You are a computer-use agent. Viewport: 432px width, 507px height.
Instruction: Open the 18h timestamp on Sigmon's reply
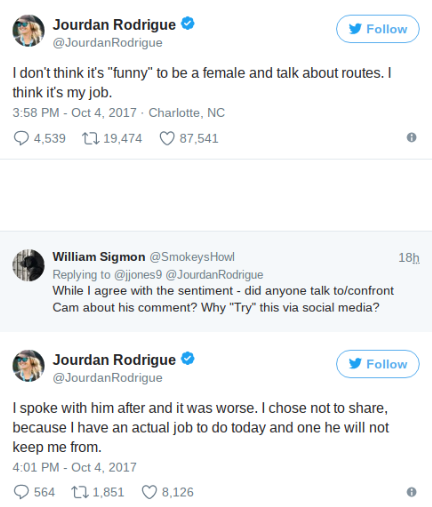pos(409,258)
